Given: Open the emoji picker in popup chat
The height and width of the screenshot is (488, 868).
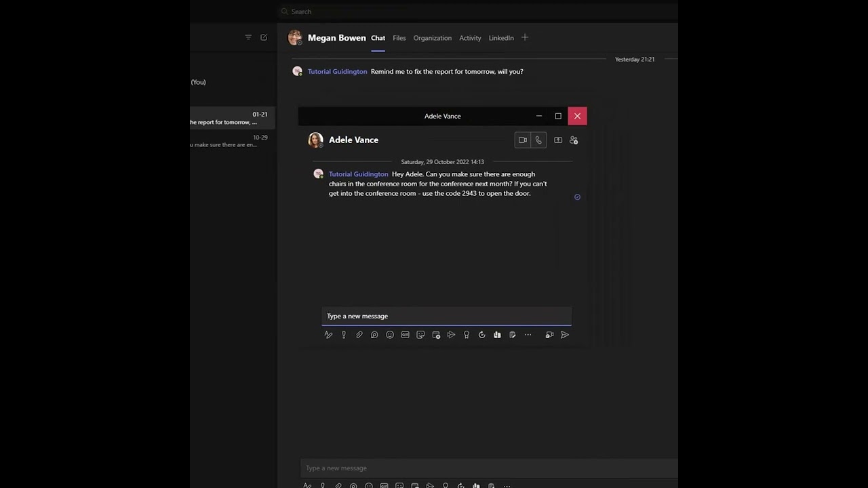Looking at the screenshot, I should [x=390, y=335].
